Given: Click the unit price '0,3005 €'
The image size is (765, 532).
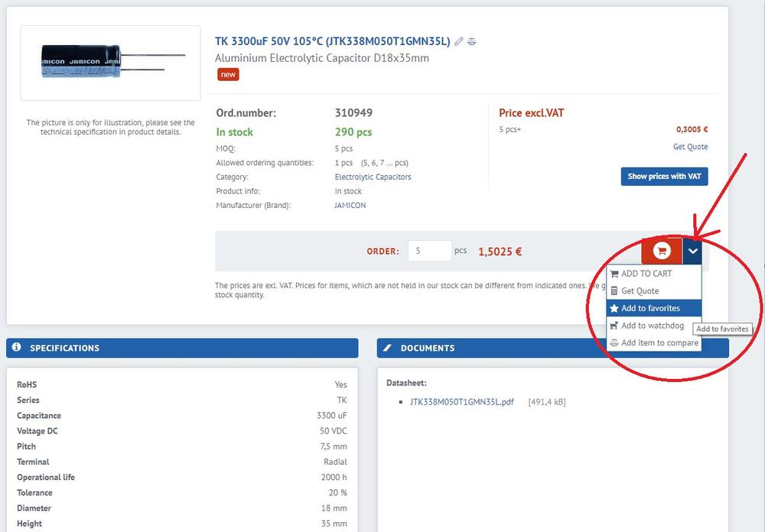Looking at the screenshot, I should (x=692, y=130).
